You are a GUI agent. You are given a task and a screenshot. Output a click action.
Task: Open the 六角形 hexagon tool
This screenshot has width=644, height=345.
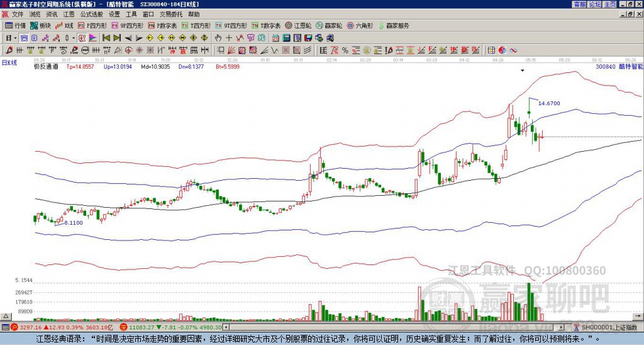(x=360, y=25)
